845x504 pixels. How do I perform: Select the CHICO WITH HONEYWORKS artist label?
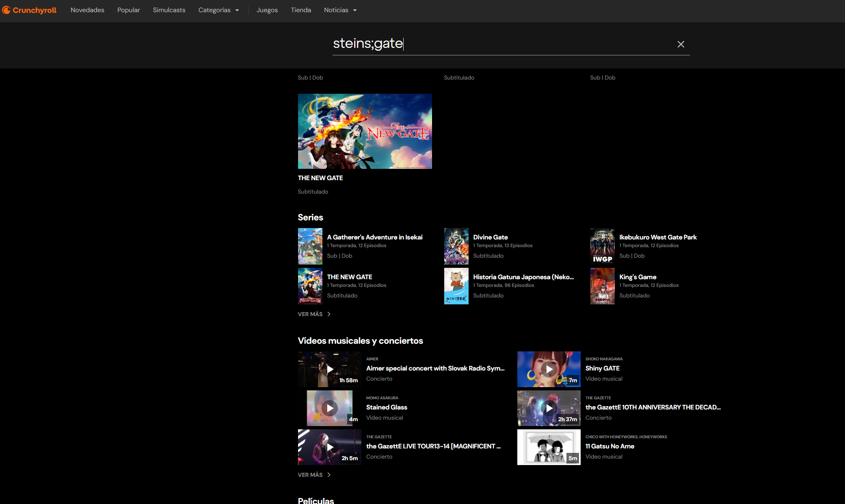626,437
